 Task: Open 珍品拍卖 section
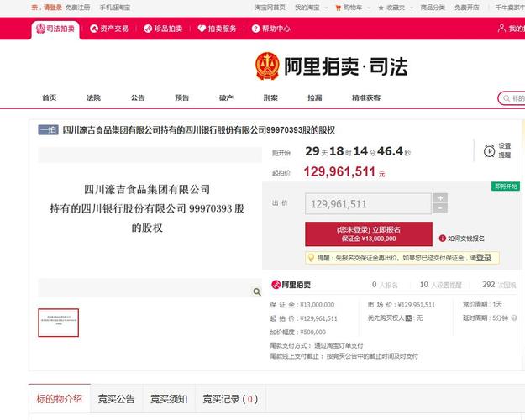coord(163,29)
